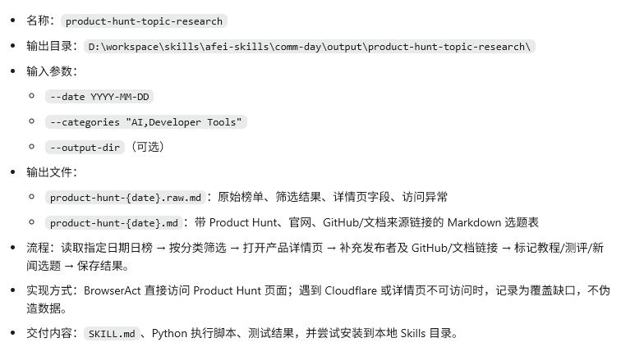Click the --categories "AI,Developer Tools" code snippet
The width and height of the screenshot is (644, 347).
pyautogui.click(x=146, y=121)
